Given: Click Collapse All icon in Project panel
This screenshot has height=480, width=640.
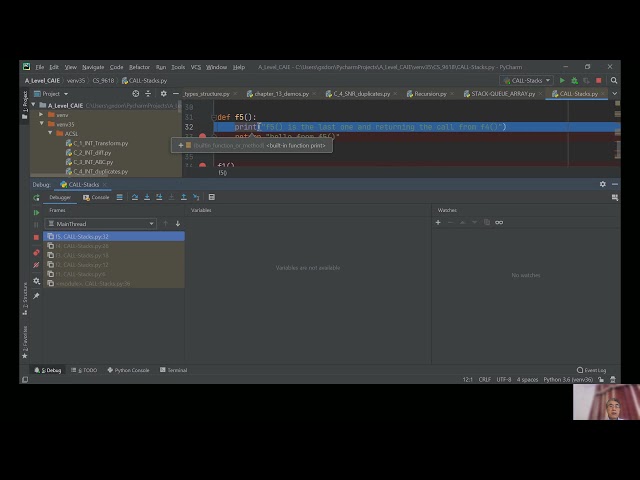Looking at the screenshot, I should point(148,93).
